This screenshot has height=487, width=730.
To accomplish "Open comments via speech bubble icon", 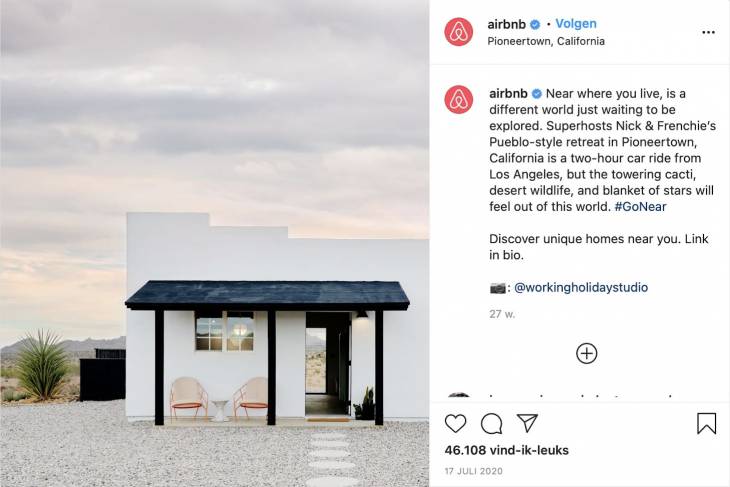I will pos(491,423).
